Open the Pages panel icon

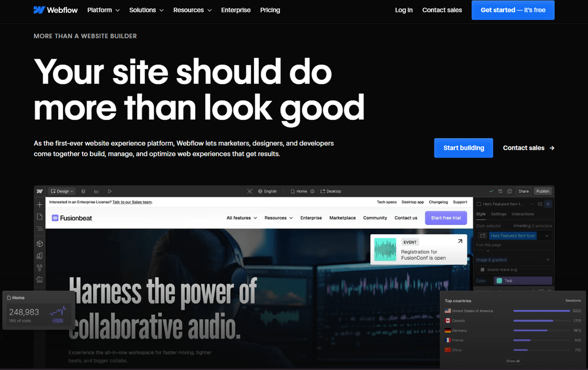point(39,217)
